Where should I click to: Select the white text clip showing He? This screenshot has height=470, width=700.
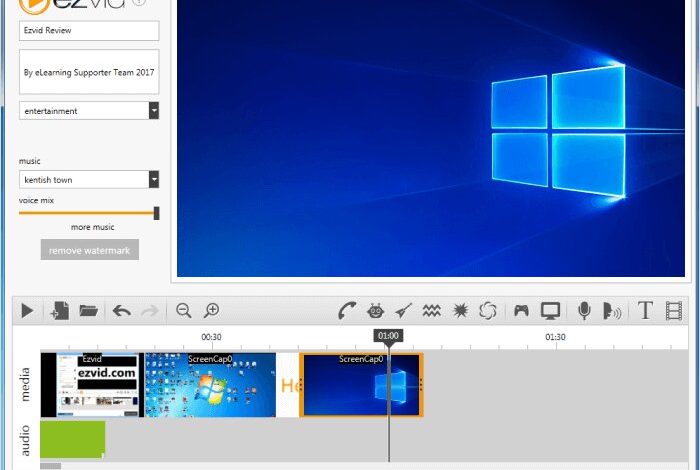click(288, 385)
